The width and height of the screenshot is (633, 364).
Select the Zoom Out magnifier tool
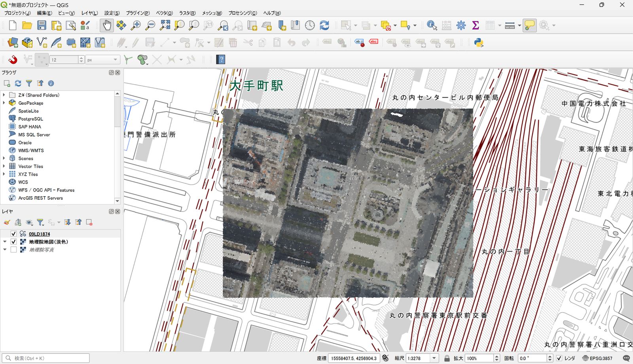tap(150, 25)
